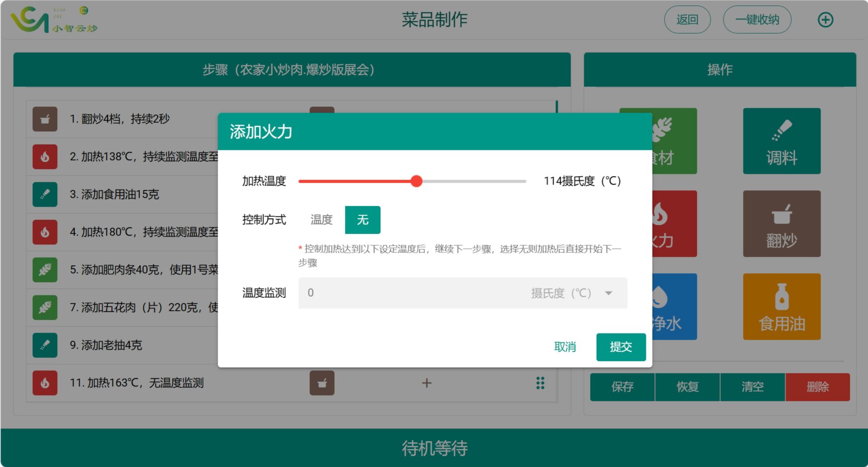The height and width of the screenshot is (467, 868).
Task: Select 温度 control mode
Action: point(321,220)
